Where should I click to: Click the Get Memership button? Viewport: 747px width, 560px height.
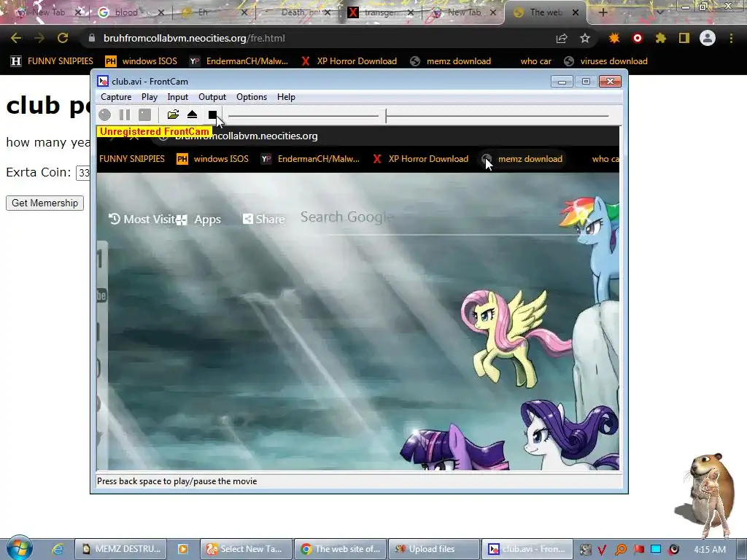click(x=44, y=203)
